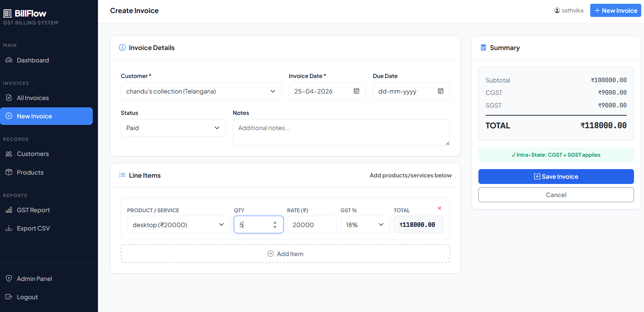Click the Summary calculator icon
Image resolution: width=644 pixels, height=312 pixels.
(484, 48)
